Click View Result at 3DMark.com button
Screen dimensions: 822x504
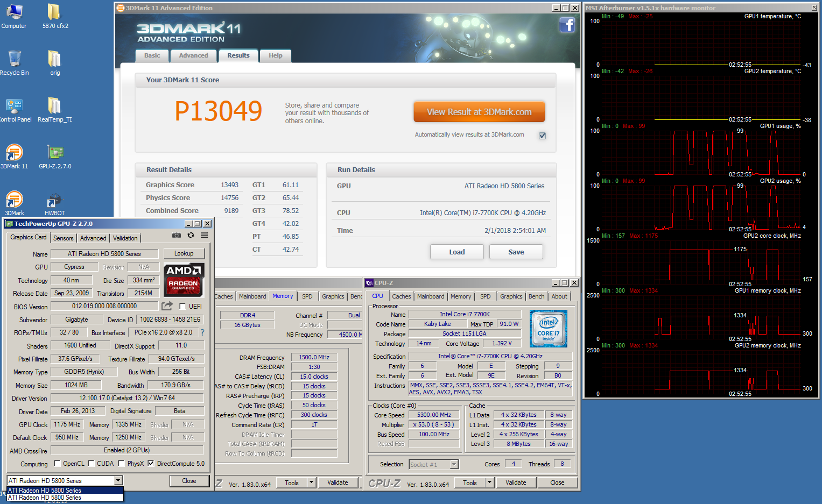click(x=479, y=112)
